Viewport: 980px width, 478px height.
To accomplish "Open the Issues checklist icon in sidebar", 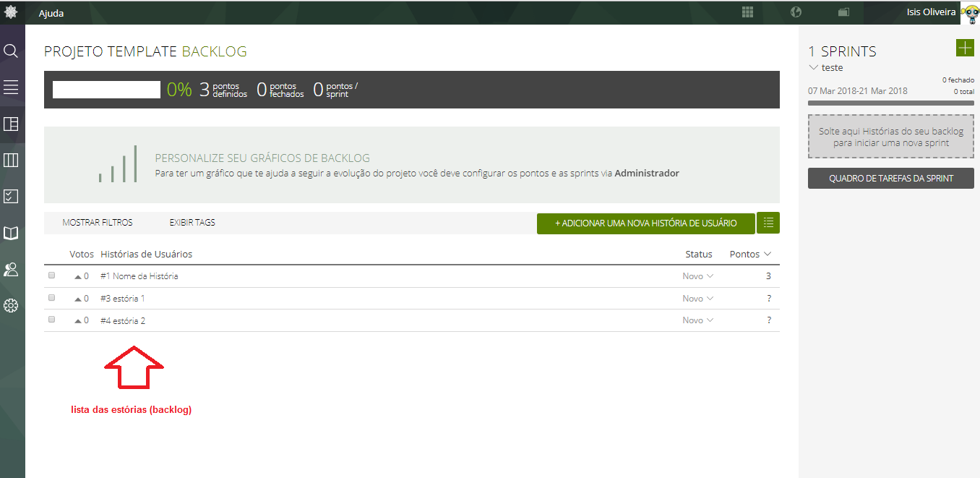I will [x=11, y=197].
